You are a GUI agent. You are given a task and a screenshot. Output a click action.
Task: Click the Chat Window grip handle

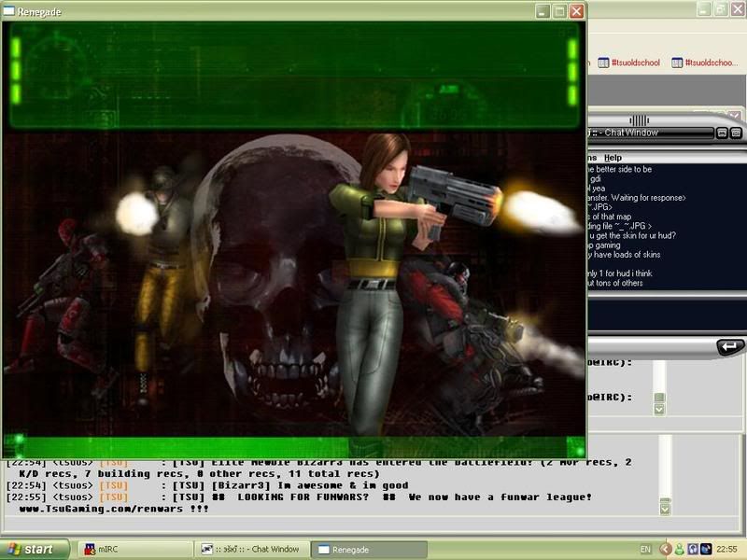(639, 120)
